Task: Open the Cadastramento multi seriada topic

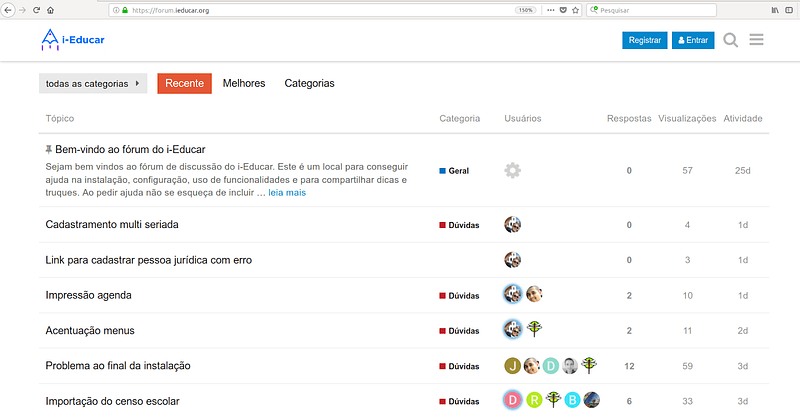Action: [x=112, y=225]
